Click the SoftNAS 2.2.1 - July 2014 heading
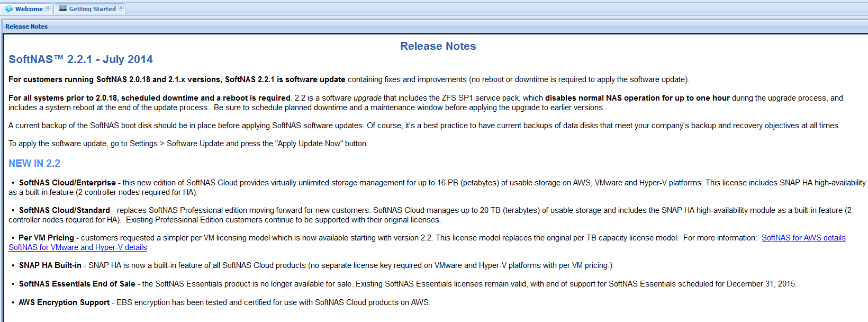The width and height of the screenshot is (868, 322). click(x=80, y=59)
